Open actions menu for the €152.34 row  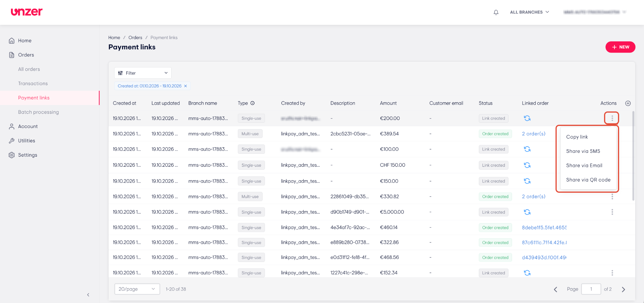pos(612,273)
